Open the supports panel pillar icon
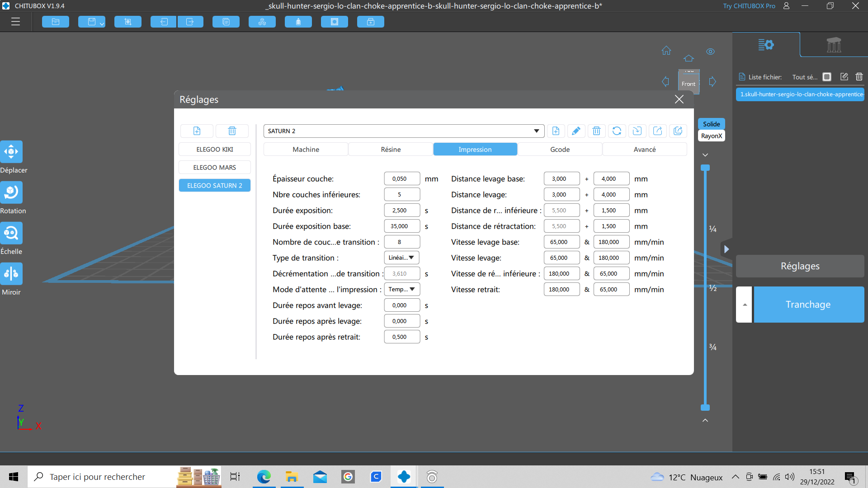Screen dimensions: 868x488 pos(834,45)
